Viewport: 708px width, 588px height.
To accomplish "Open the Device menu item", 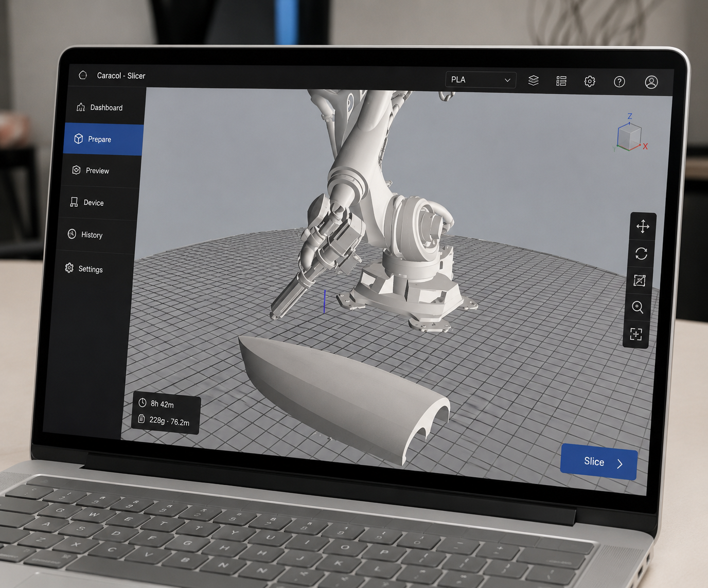I will (98, 203).
